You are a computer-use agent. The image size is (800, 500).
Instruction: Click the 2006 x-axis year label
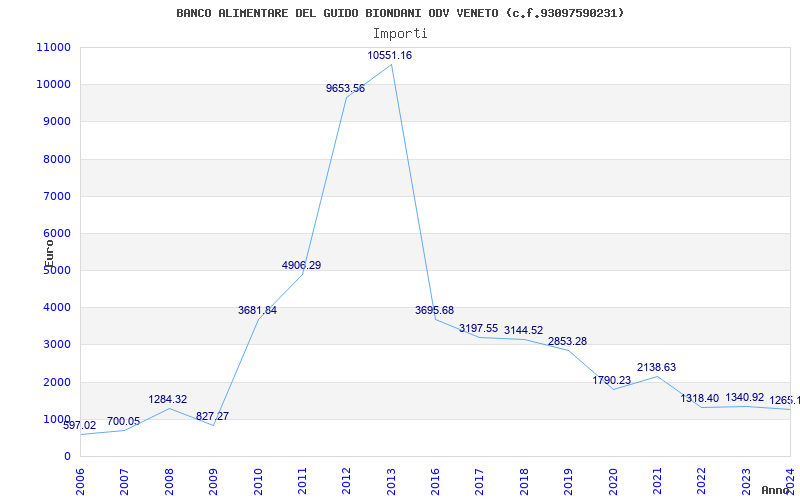(x=80, y=482)
